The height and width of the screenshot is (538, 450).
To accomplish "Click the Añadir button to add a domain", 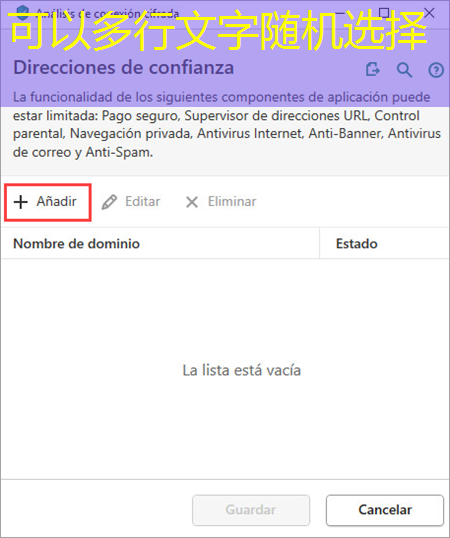I will pos(47,202).
